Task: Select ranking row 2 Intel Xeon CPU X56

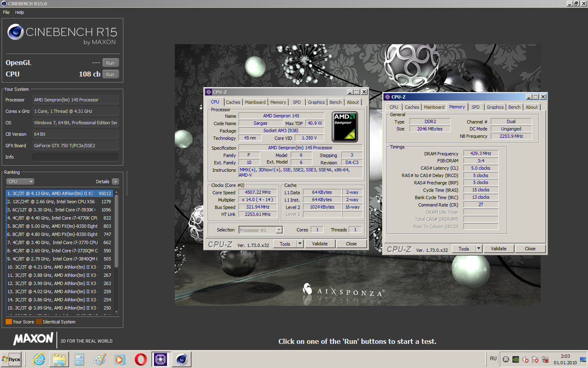Action: 59,202
